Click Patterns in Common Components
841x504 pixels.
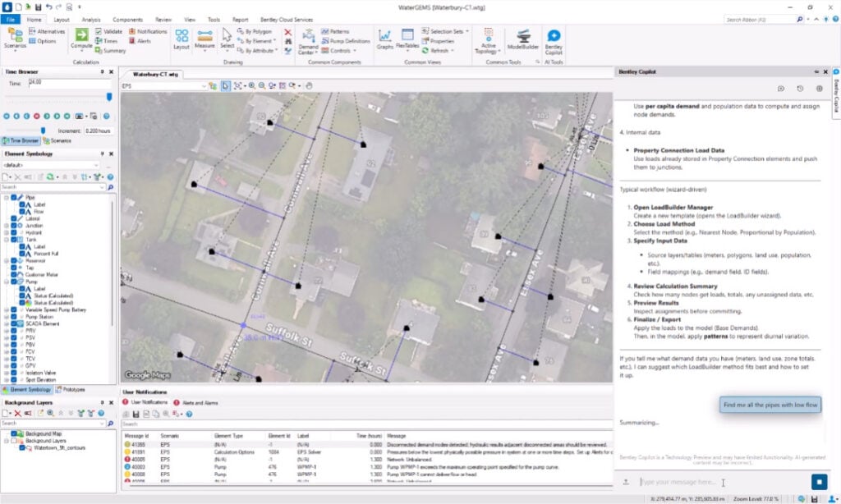click(x=335, y=32)
